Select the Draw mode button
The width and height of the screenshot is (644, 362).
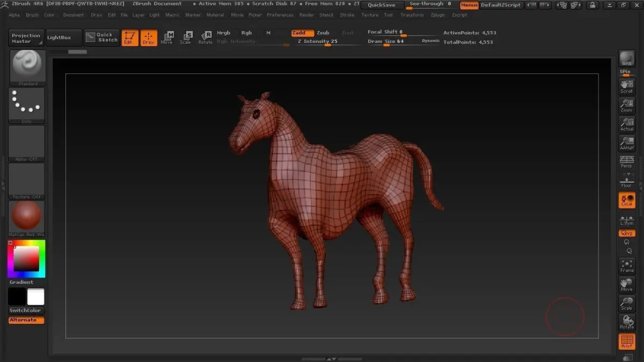click(149, 38)
